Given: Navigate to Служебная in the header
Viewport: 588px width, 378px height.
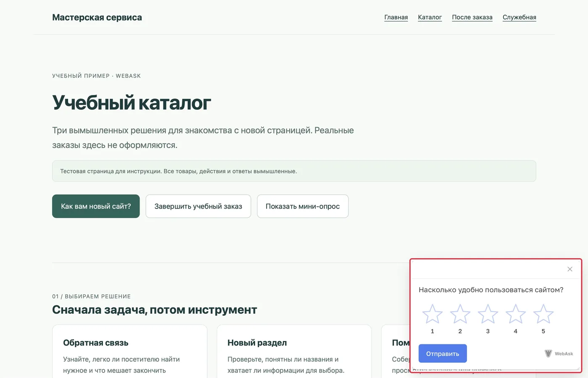Looking at the screenshot, I should coord(519,17).
